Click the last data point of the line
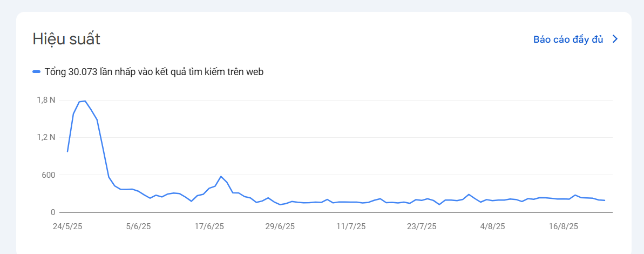 pos(605,200)
